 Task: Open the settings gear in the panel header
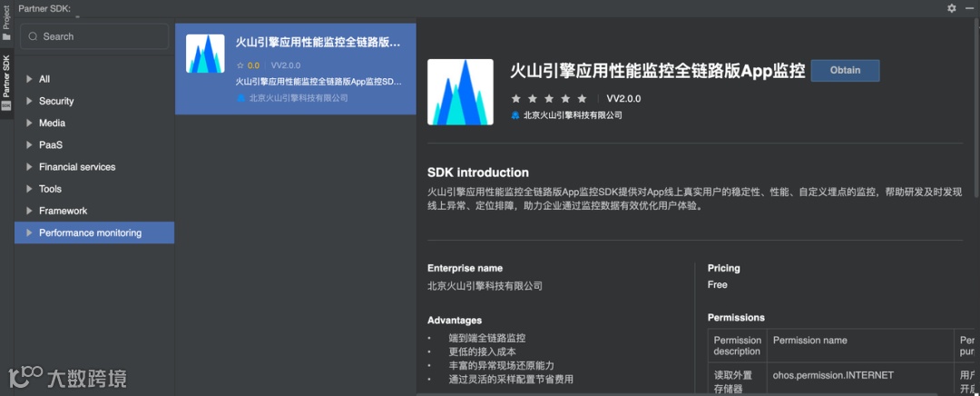point(951,8)
